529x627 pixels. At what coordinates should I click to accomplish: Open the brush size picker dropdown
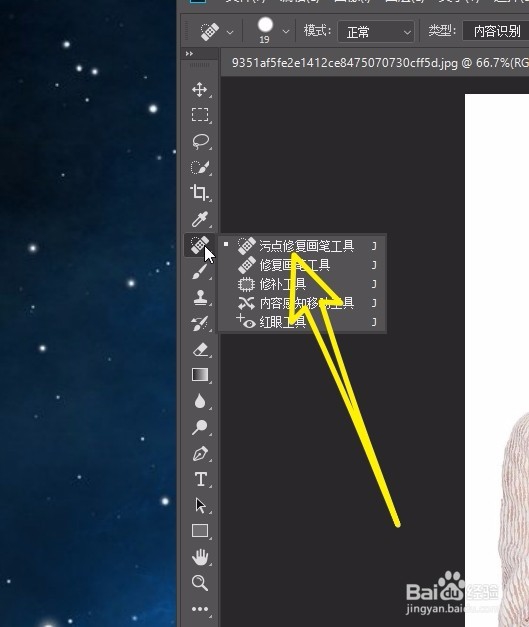point(285,31)
